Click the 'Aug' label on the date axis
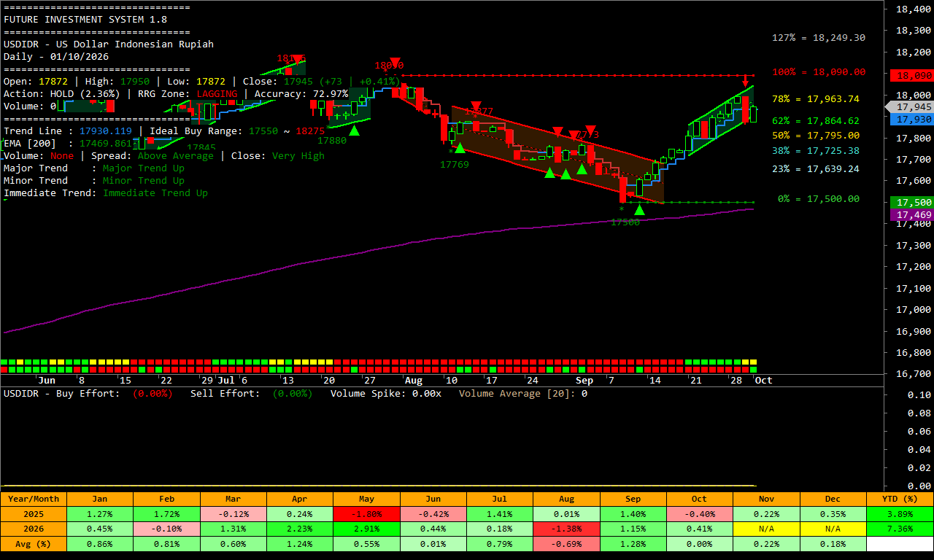The width and height of the screenshot is (934, 560). [413, 381]
